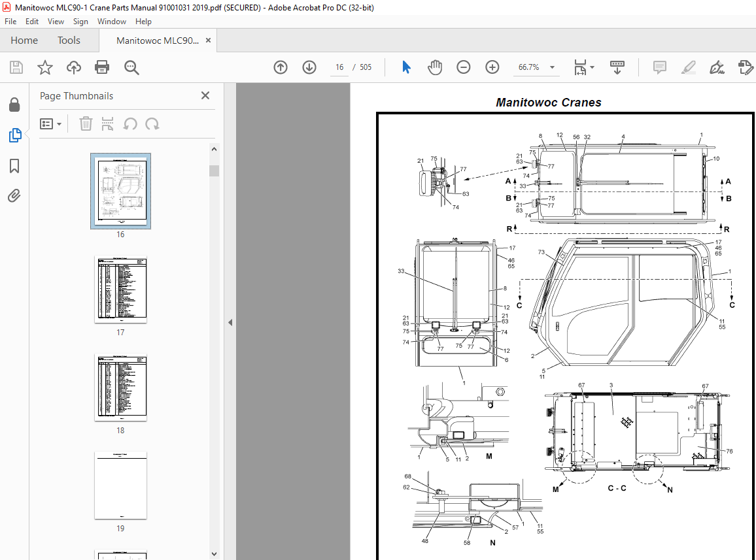Open Bookmarks panel icon
756x560 pixels.
pyautogui.click(x=14, y=166)
